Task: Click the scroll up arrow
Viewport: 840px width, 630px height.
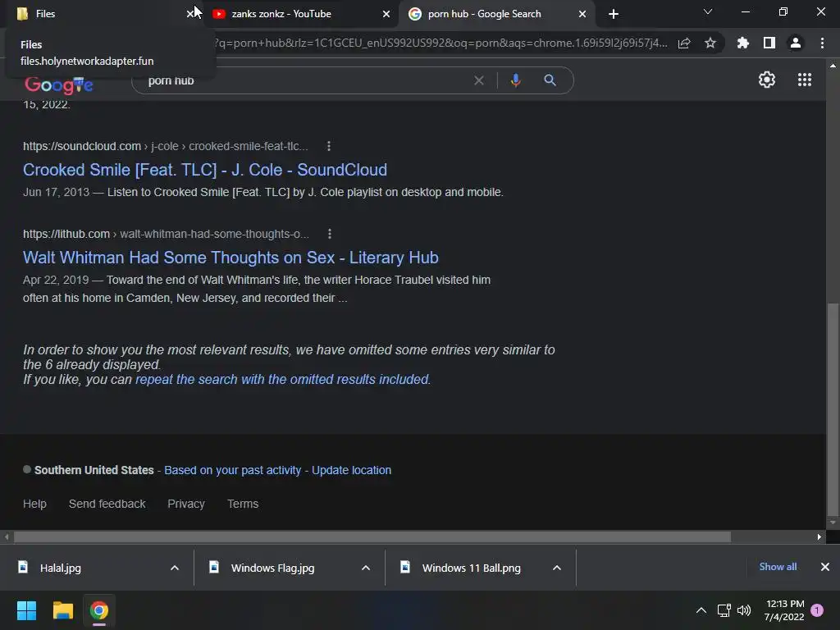Action: pos(833,66)
